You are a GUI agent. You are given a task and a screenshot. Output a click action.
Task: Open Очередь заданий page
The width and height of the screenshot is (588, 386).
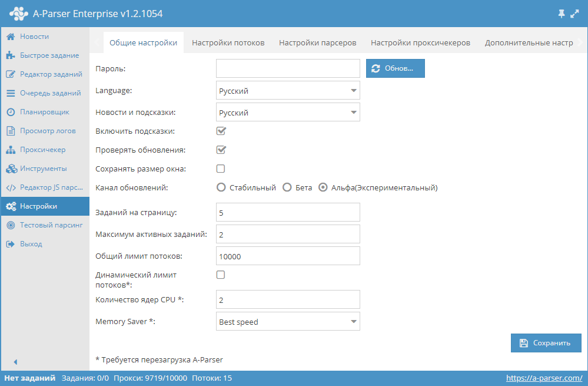[x=45, y=93]
